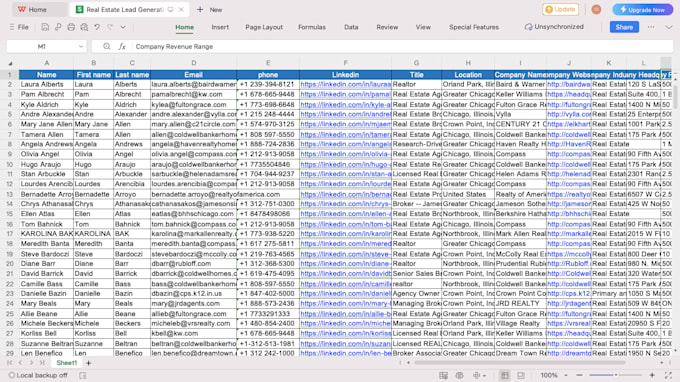Click the Email header cell

193,75
